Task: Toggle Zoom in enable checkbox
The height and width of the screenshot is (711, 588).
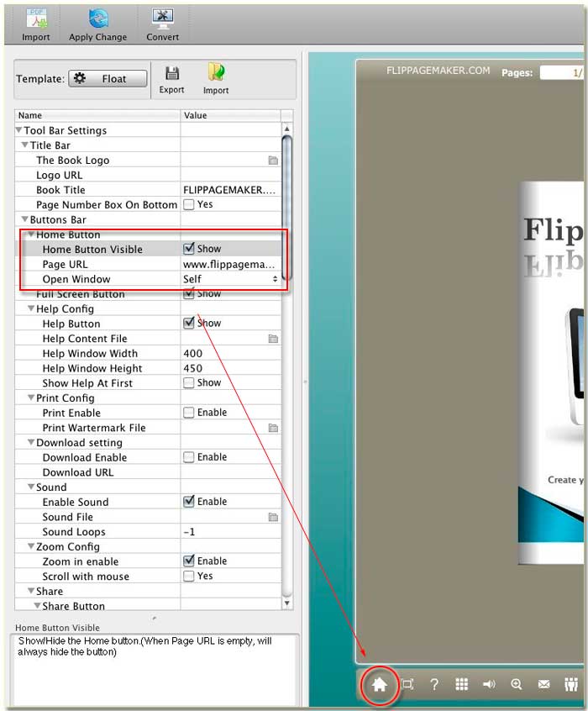Action: point(189,561)
